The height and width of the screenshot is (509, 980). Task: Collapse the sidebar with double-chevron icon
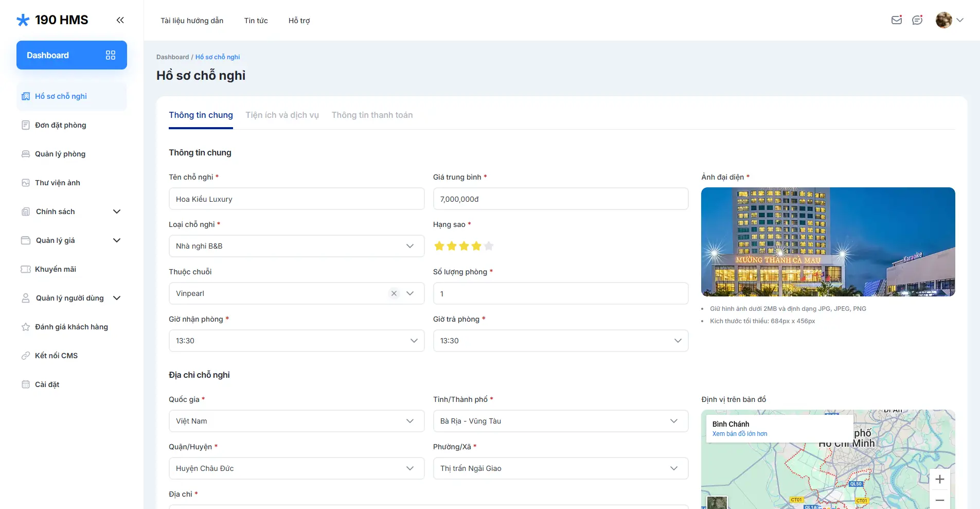click(x=120, y=20)
